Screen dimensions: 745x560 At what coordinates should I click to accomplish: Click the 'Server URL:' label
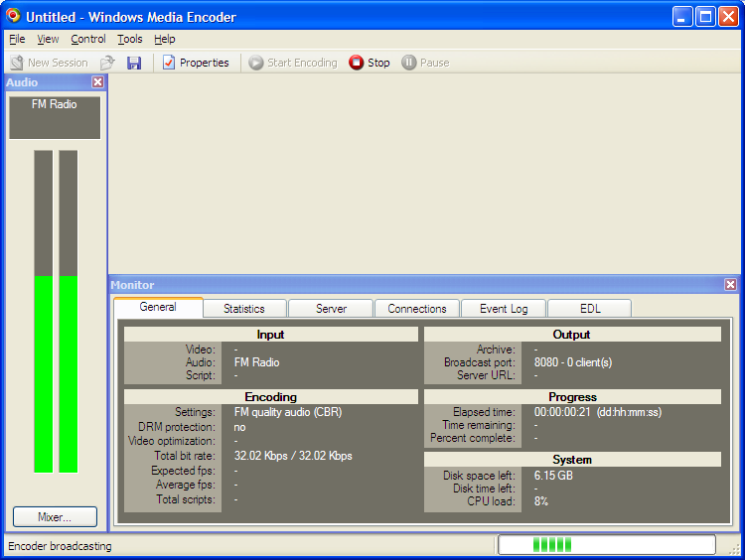(486, 375)
